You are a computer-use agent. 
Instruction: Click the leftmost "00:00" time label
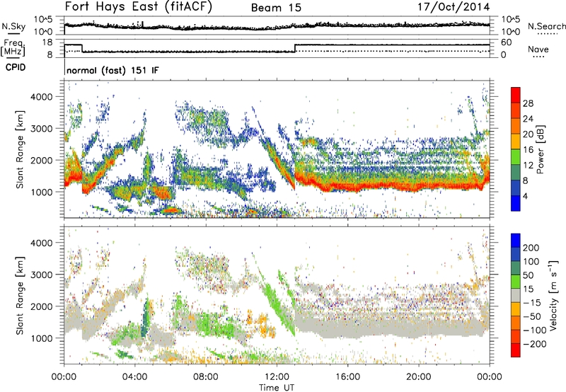click(64, 377)
